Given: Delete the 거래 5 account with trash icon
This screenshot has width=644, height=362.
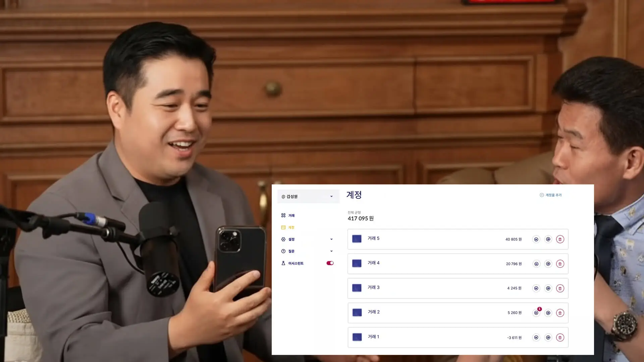Looking at the screenshot, I should coord(560,239).
